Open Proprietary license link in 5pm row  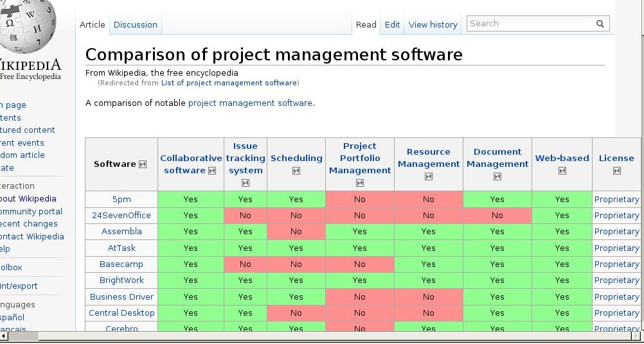click(x=616, y=199)
